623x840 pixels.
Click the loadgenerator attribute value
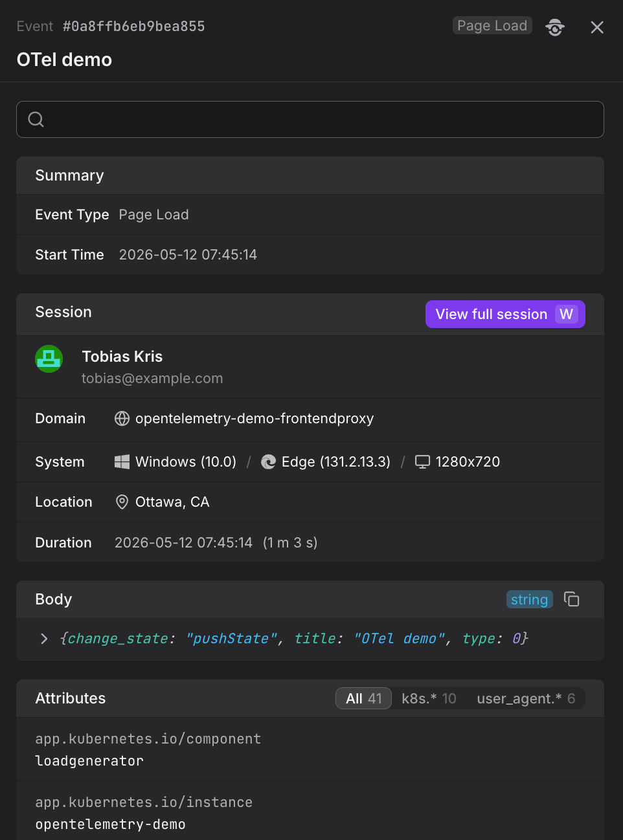89,761
